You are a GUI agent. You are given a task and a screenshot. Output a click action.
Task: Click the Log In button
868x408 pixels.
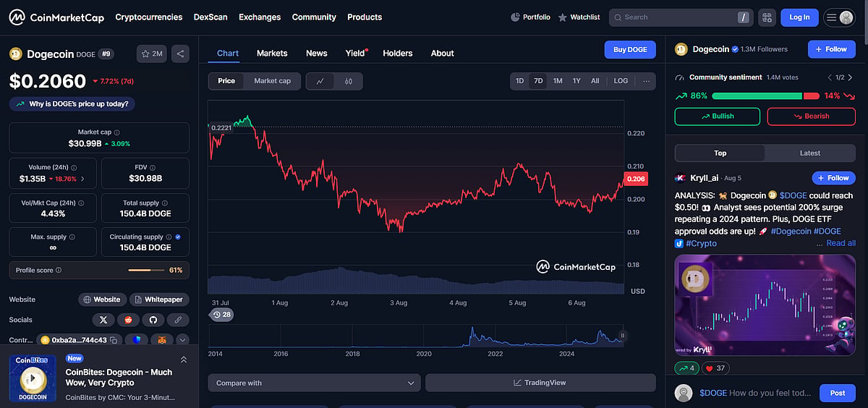[x=799, y=17]
